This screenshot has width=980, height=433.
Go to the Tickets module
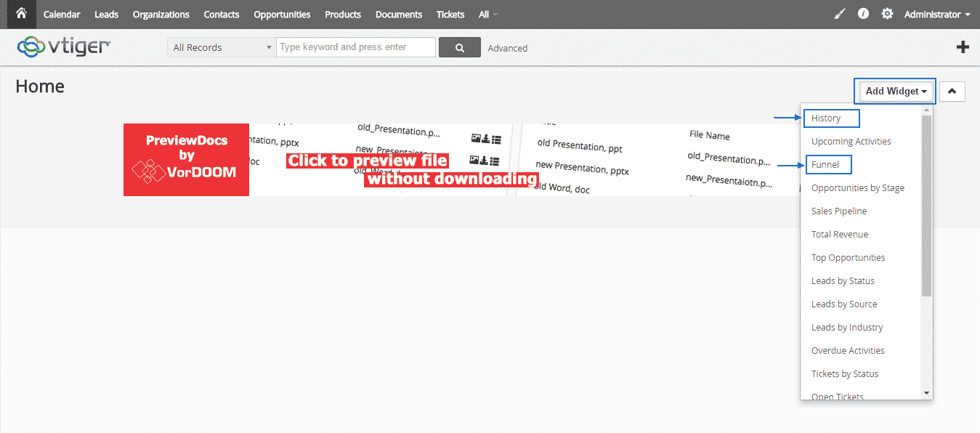[450, 15]
